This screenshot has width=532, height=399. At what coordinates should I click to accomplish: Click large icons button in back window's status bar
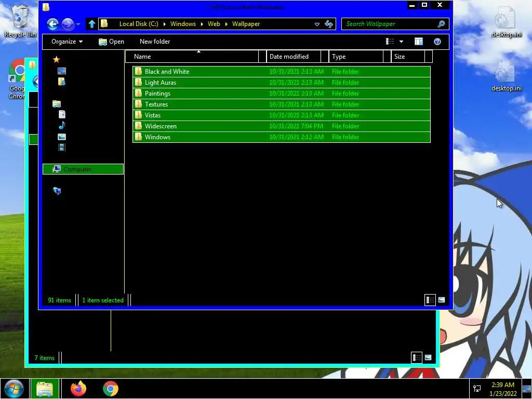pos(428,357)
